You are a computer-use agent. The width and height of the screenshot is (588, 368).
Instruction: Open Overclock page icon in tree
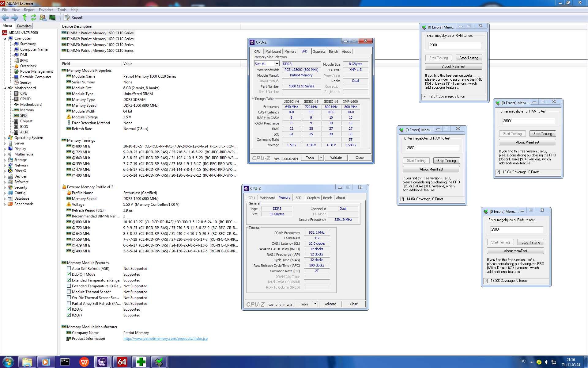[17, 66]
